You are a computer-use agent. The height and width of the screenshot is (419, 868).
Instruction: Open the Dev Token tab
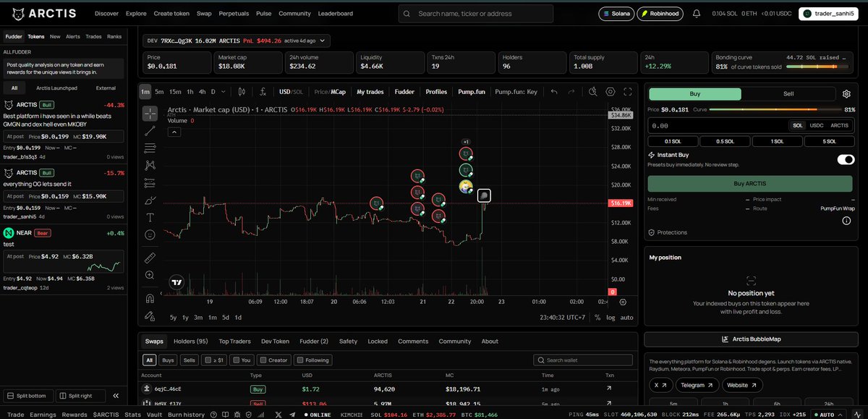275,341
